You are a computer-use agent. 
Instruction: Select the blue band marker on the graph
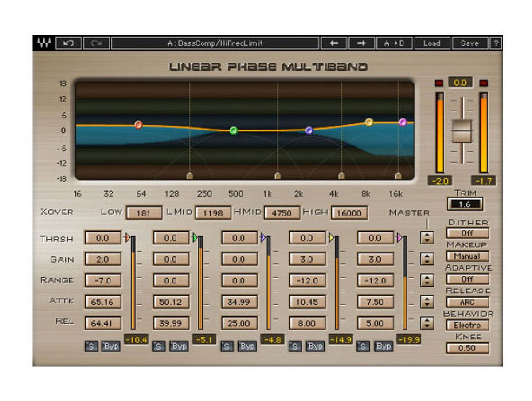point(309,130)
